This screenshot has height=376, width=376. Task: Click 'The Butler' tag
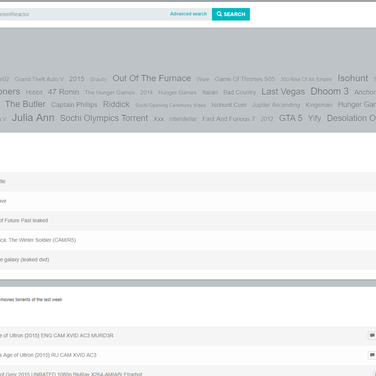point(25,104)
